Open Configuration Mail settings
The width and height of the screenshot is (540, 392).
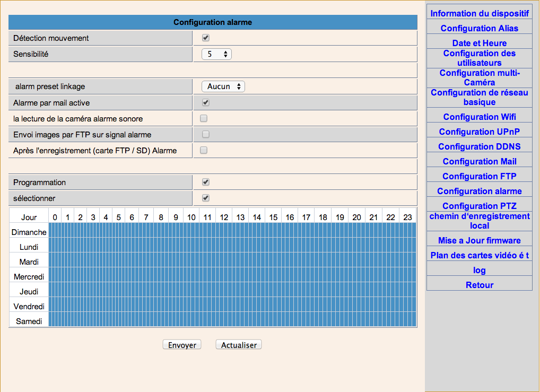point(479,161)
